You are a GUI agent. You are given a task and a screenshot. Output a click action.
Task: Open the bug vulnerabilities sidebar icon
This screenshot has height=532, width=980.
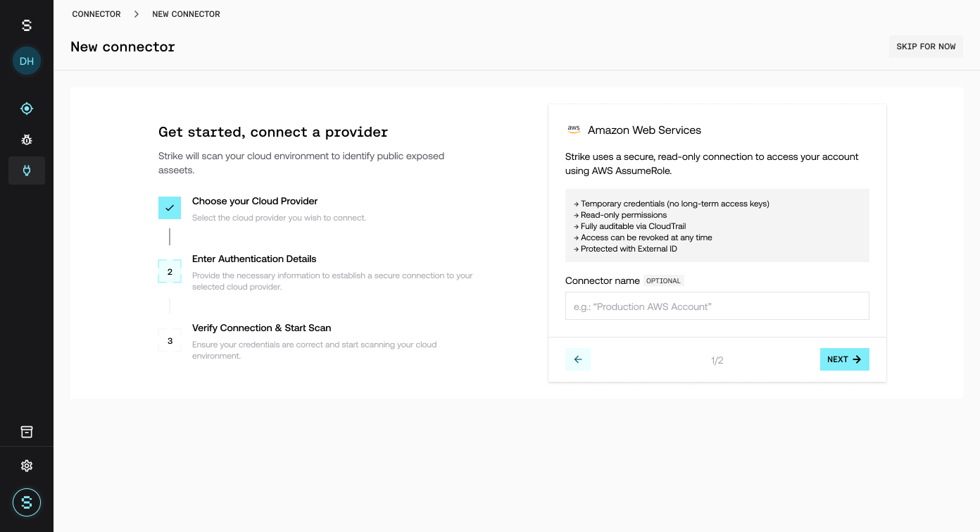point(27,140)
